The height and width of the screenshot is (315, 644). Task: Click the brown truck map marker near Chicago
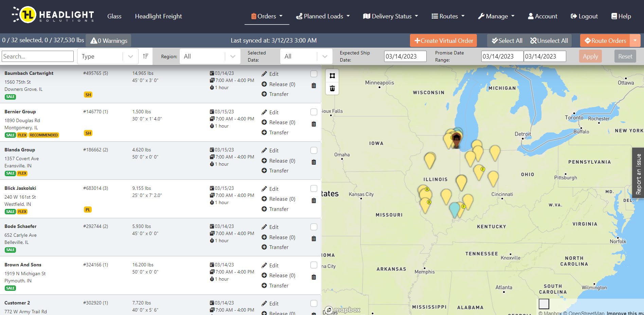pos(456,140)
